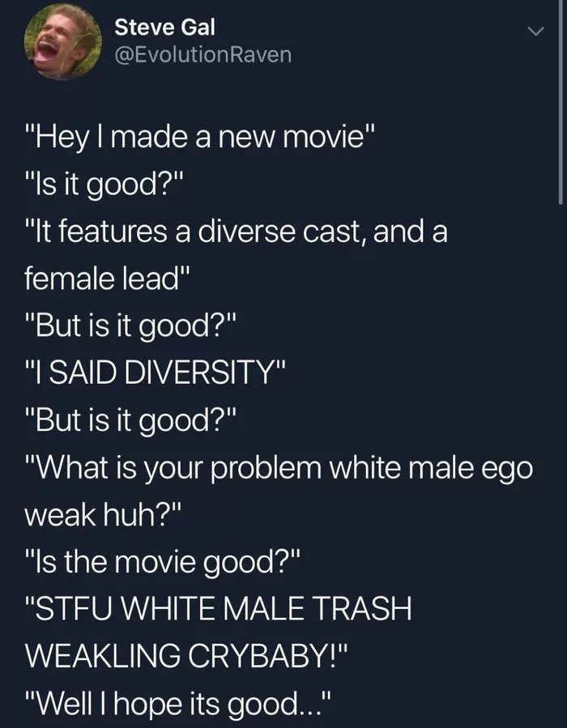This screenshot has width=567, height=728.
Task: Click the "weak huh?" text
Action: pyautogui.click(x=104, y=515)
